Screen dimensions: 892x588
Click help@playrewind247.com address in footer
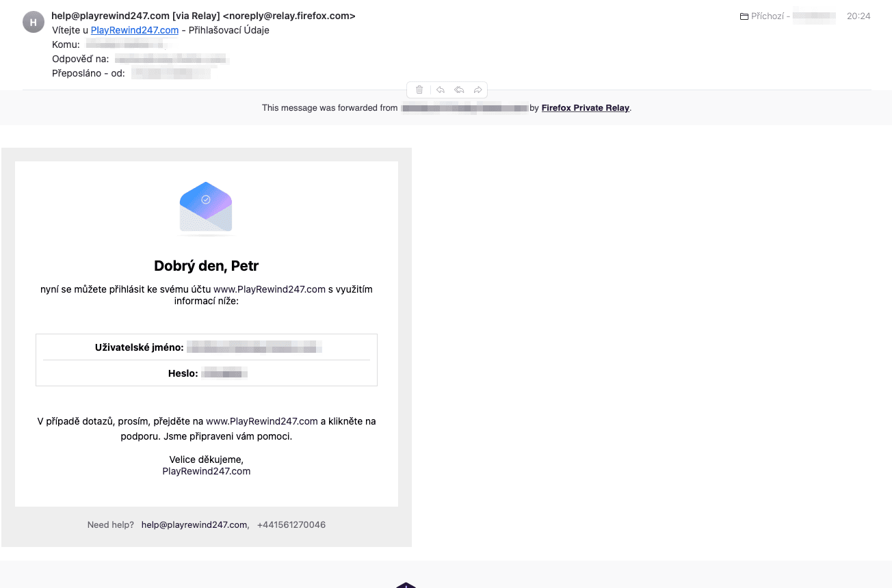(x=194, y=525)
